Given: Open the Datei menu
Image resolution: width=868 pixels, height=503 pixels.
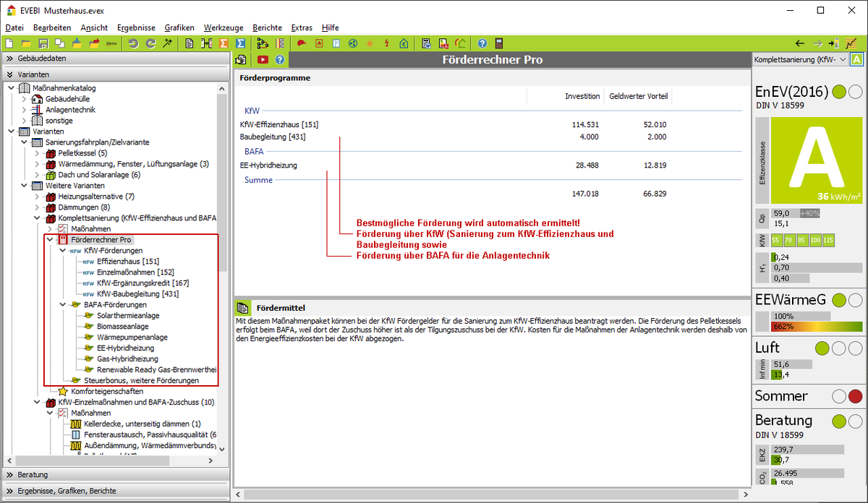Looking at the screenshot, I should 14,27.
